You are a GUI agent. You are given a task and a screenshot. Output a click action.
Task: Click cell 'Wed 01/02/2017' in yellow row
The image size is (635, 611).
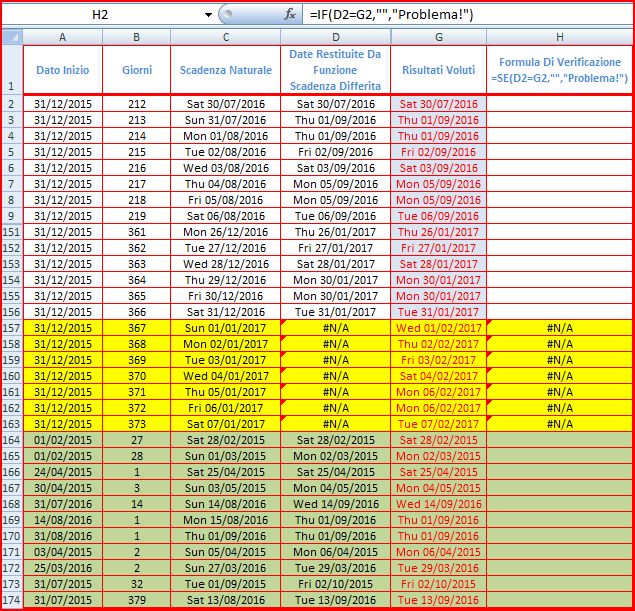[x=439, y=328]
